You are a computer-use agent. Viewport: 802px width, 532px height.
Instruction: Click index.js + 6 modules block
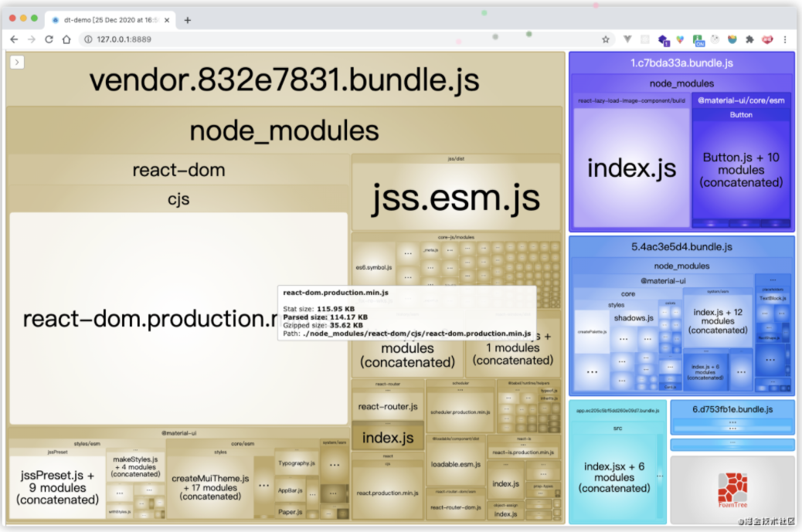click(x=705, y=372)
